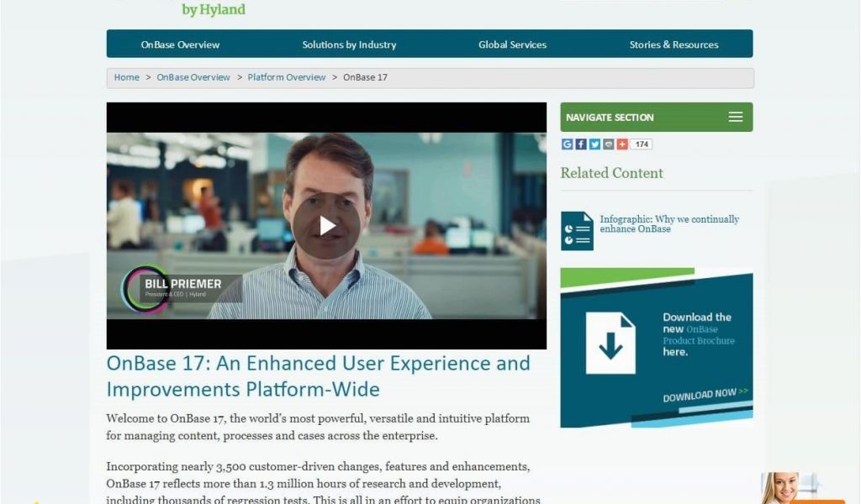Image resolution: width=861 pixels, height=504 pixels.
Task: Click DOWNLOAD NOW on the brochure banner
Action: tap(705, 394)
